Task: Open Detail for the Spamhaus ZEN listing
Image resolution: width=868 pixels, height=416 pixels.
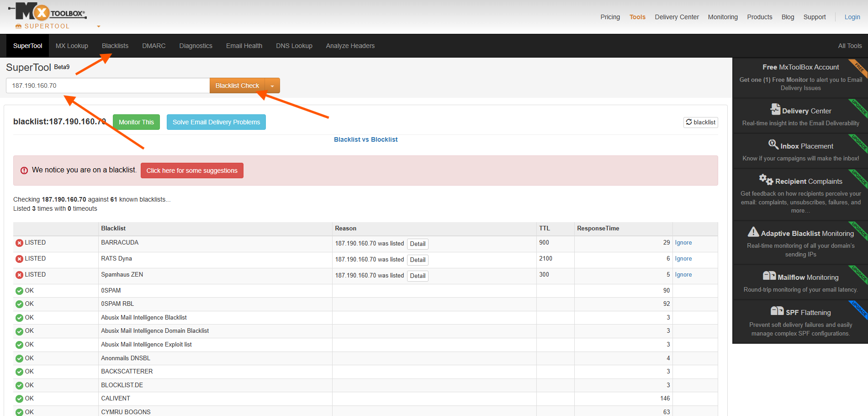Action: [x=418, y=276]
